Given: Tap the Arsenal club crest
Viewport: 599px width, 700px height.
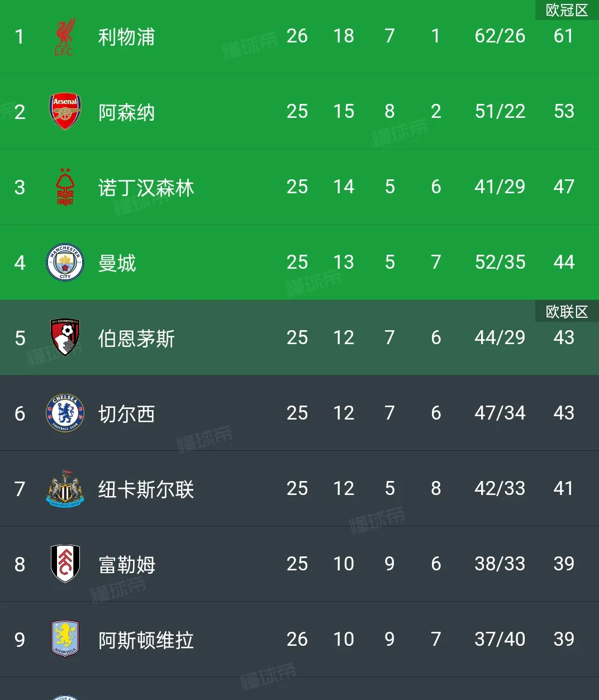Looking at the screenshot, I should pos(65,112).
